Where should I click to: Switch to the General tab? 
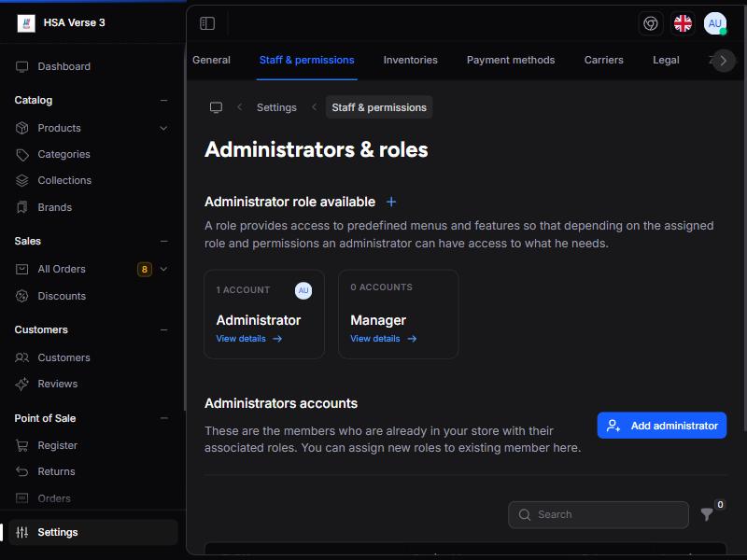211,60
